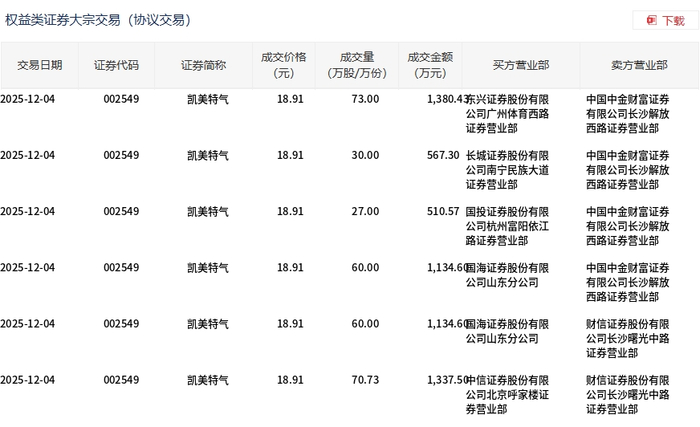Select the 卖方营业部 column header
700x427 pixels.
(639, 65)
